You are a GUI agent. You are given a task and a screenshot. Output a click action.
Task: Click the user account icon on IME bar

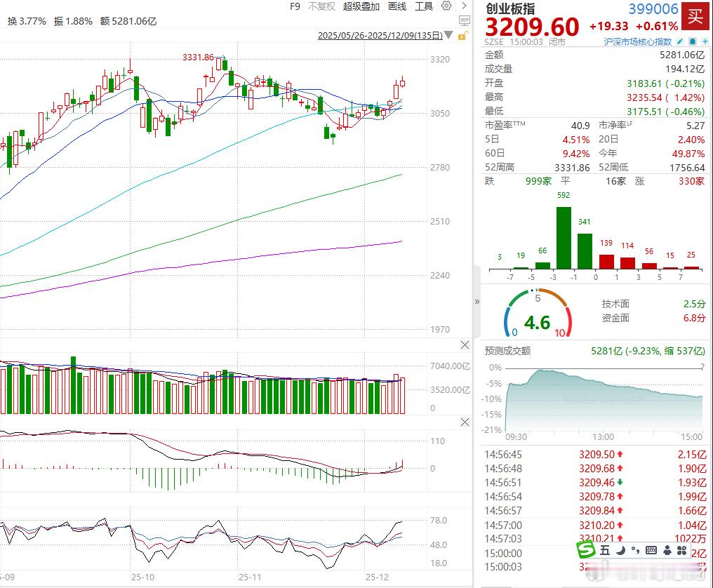(667, 550)
